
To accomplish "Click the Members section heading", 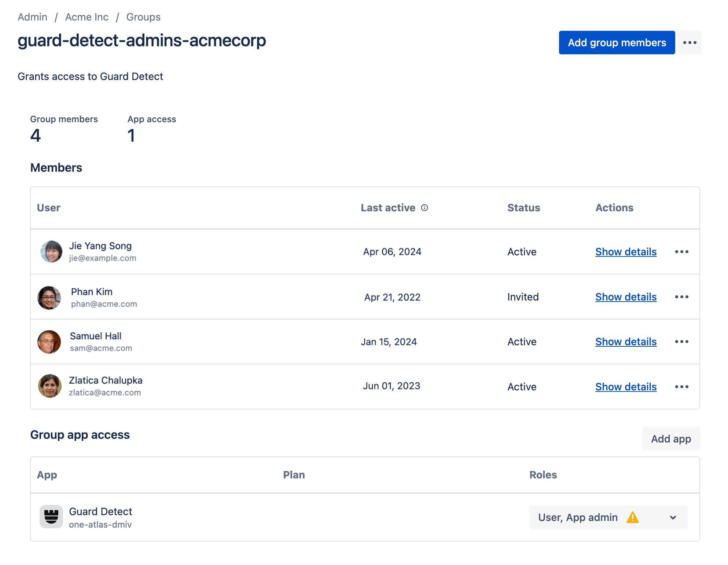I will pyautogui.click(x=56, y=168).
